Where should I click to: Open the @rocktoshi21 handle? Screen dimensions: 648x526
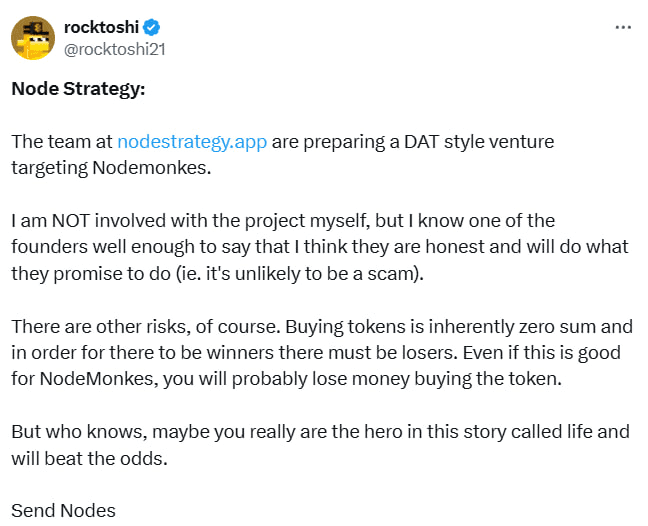pyautogui.click(x=115, y=50)
